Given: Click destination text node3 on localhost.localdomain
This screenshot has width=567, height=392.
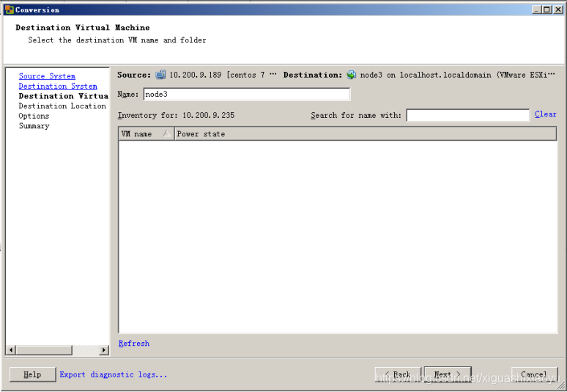Looking at the screenshot, I should click(457, 75).
